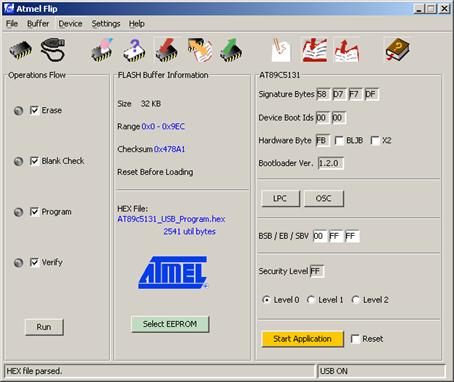Click the Help book icon in toolbar

pyautogui.click(x=397, y=50)
